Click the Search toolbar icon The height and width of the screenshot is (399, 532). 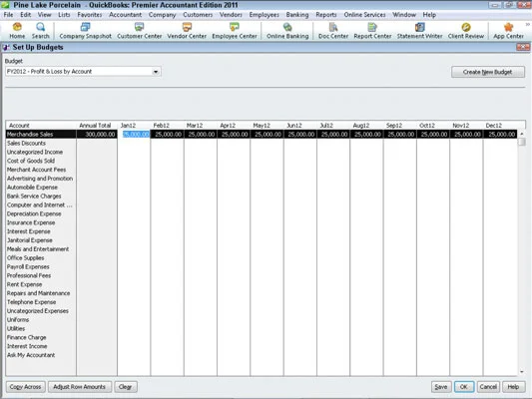[40, 31]
